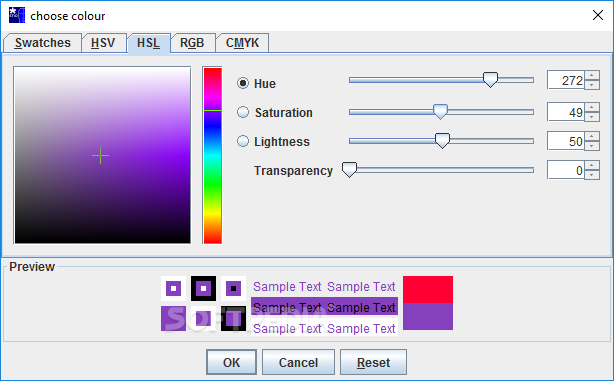Click the application icon in title bar
614x381 pixels.
(x=17, y=15)
